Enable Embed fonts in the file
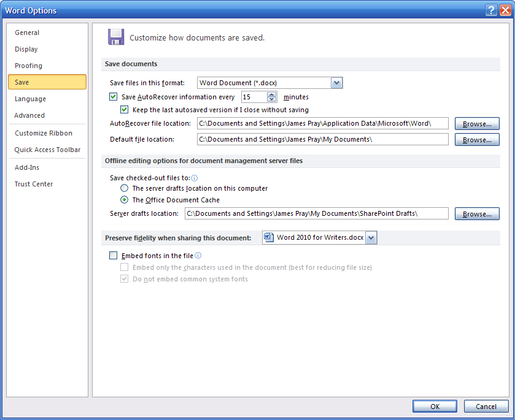The height and width of the screenshot is (420, 515). point(114,255)
